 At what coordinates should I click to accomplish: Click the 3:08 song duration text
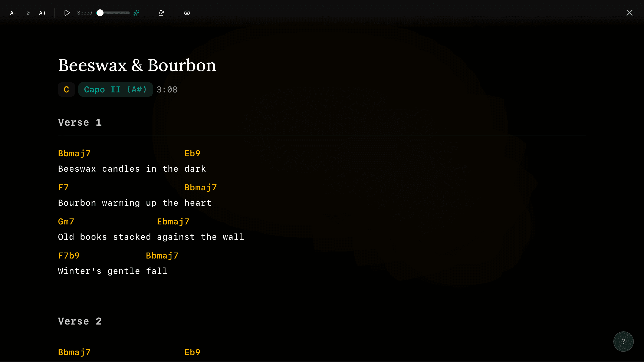point(167,89)
